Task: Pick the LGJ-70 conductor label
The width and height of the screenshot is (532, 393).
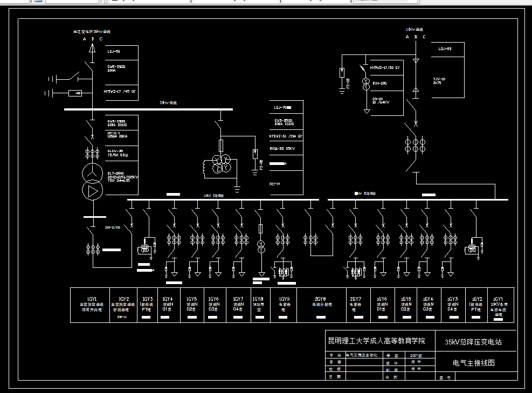Action: (282, 108)
